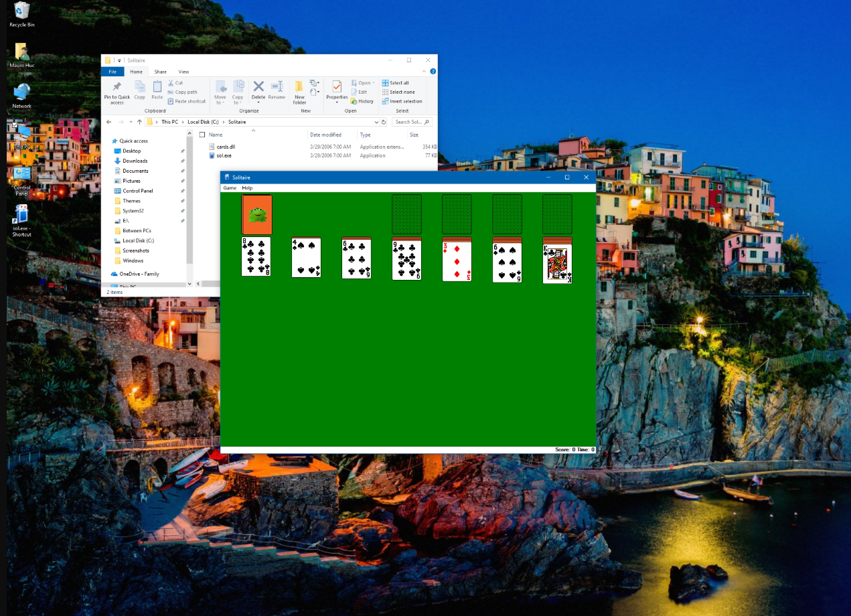Viewport: 851px width, 616px height.
Task: Click Invert selection in the ribbon
Action: coord(402,101)
